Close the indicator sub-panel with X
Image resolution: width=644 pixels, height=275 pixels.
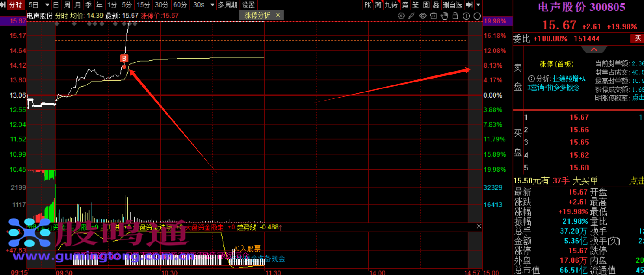pos(479,226)
